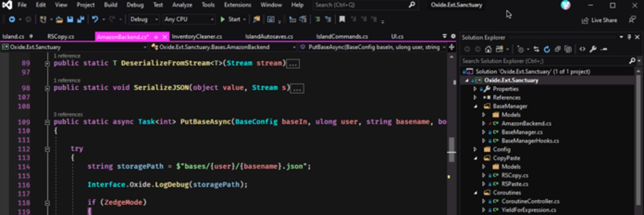Click the New Project icon in toolbar

(x=43, y=19)
